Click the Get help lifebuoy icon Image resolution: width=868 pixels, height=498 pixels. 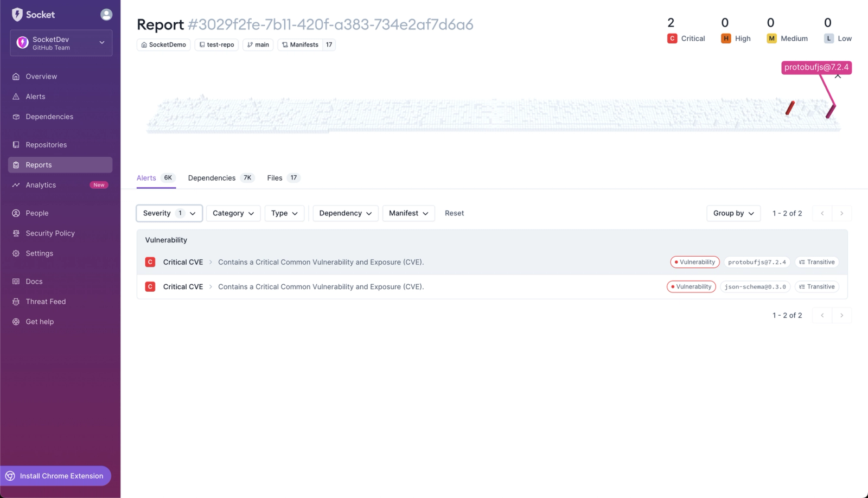click(x=16, y=322)
